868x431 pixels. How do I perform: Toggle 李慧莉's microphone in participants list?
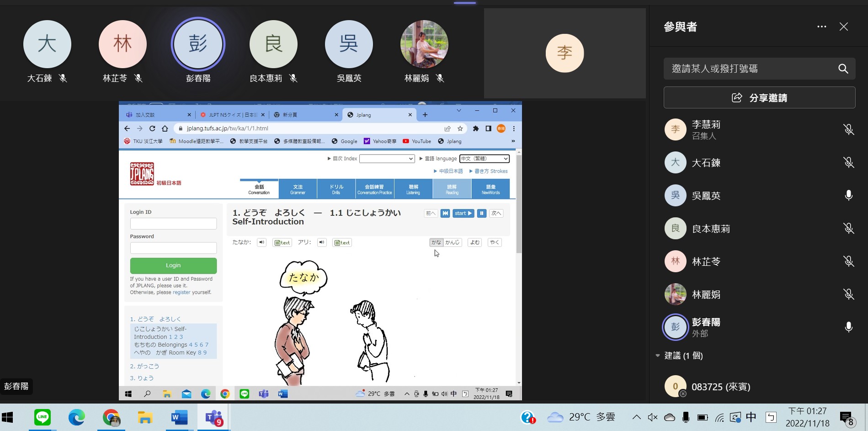coord(848,130)
